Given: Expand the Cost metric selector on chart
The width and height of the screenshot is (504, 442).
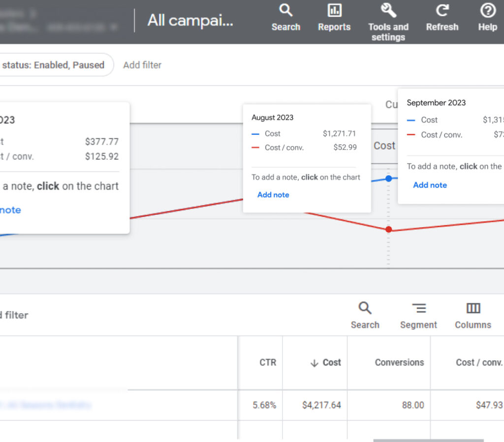Looking at the screenshot, I should (x=384, y=146).
